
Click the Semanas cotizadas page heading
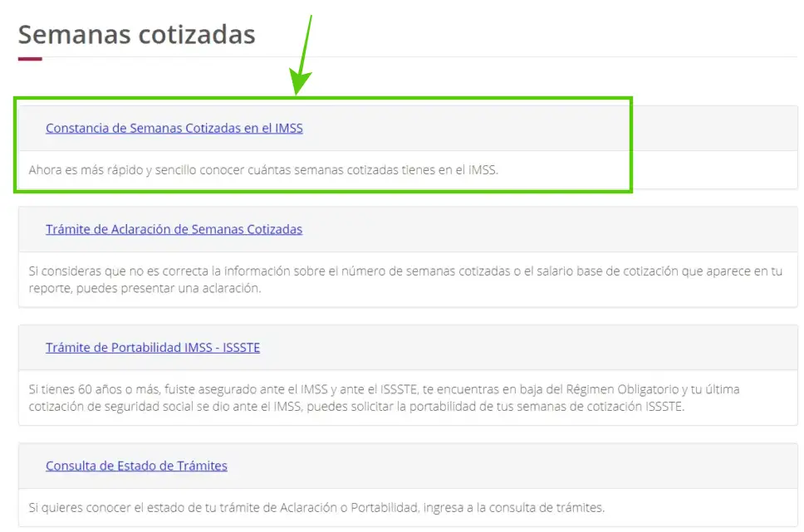coord(137,35)
